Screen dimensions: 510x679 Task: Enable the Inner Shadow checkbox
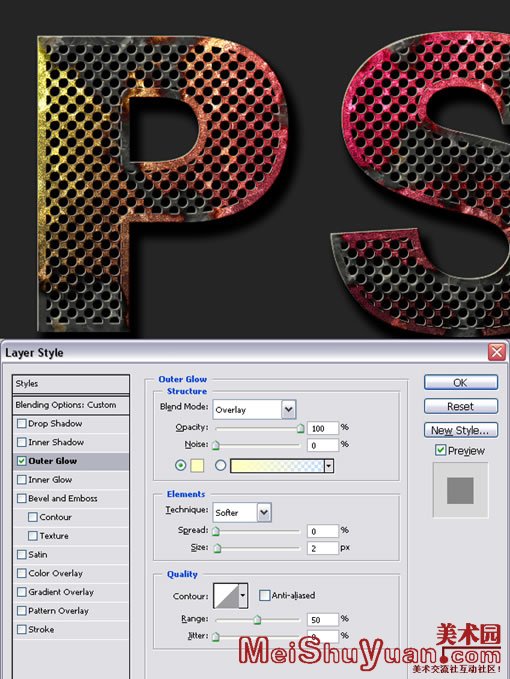pos(22,442)
